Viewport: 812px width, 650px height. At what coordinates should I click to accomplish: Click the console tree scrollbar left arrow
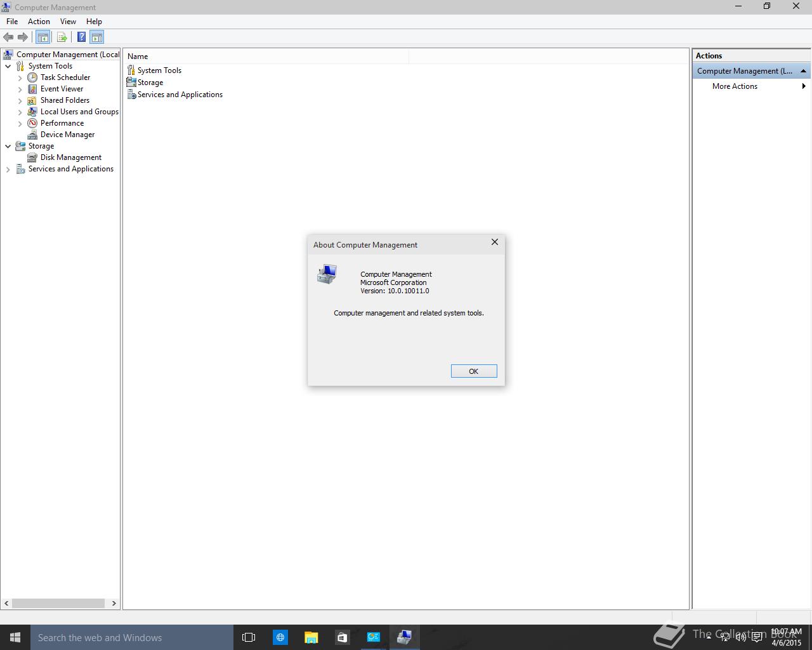(7, 604)
